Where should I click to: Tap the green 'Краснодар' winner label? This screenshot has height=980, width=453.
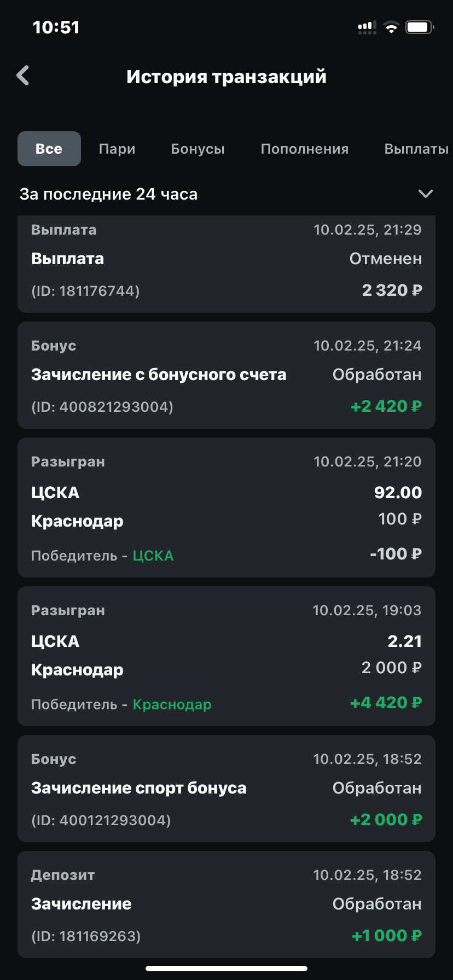point(172,704)
